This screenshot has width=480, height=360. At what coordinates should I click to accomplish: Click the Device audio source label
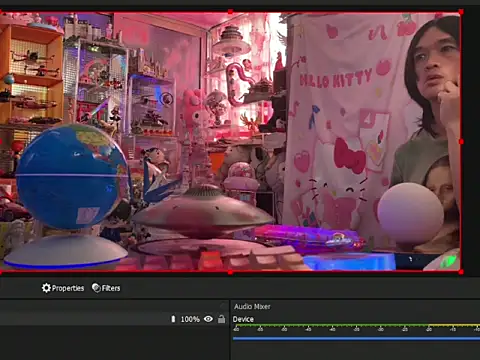[x=243, y=319]
